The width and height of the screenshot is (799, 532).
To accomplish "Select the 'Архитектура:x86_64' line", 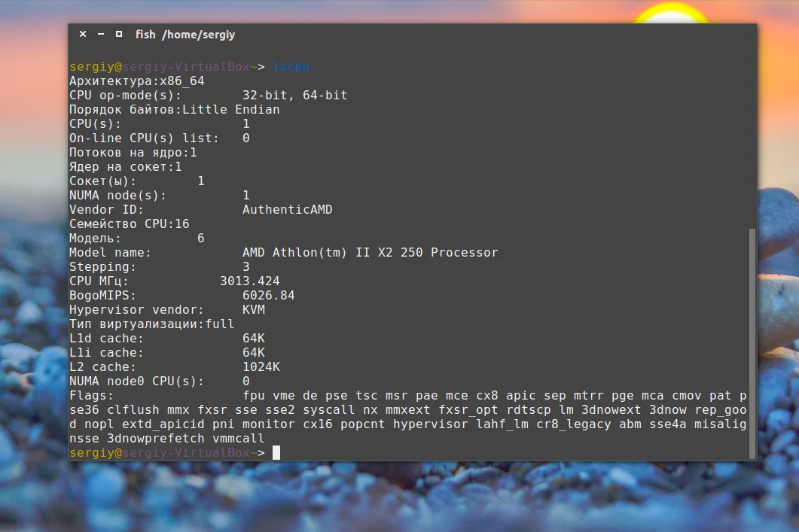I will pos(136,81).
